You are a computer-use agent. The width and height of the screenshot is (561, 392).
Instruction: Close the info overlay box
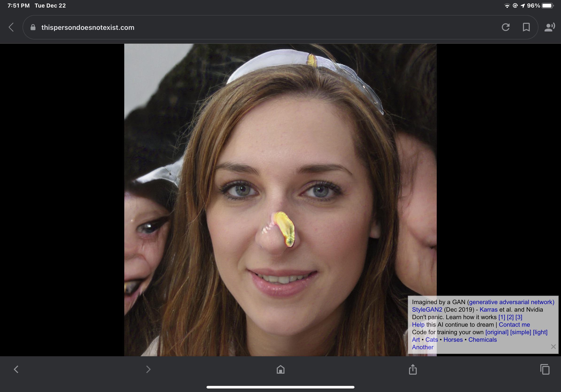coord(553,347)
